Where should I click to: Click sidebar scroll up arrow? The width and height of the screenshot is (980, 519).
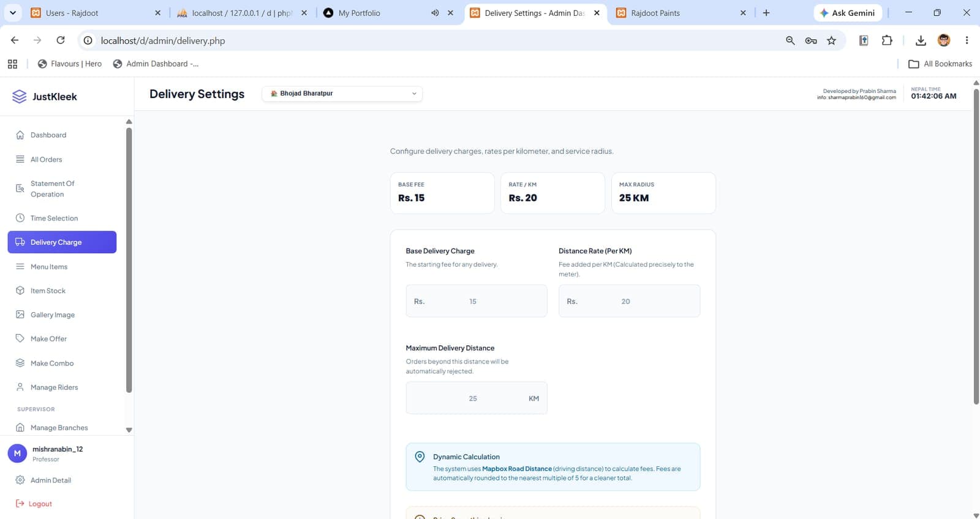129,122
